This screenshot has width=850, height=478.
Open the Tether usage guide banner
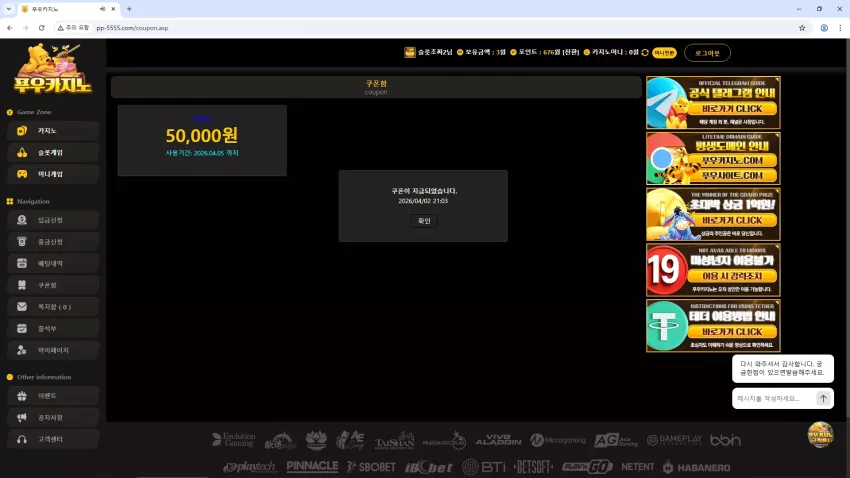point(713,326)
